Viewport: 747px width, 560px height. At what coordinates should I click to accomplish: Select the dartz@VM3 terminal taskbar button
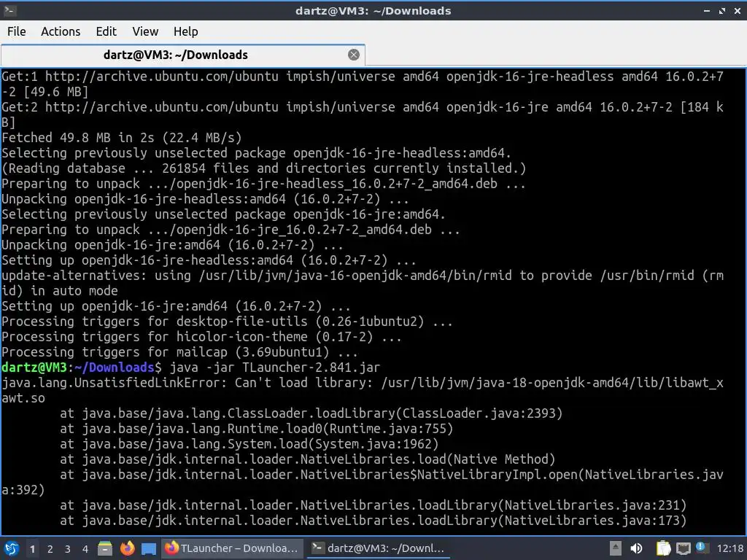click(x=379, y=548)
